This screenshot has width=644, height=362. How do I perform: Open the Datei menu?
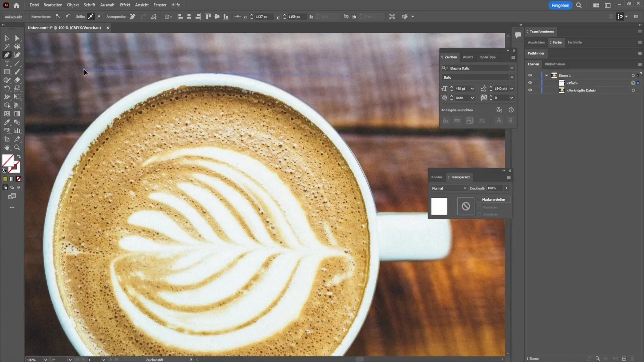pyautogui.click(x=34, y=5)
